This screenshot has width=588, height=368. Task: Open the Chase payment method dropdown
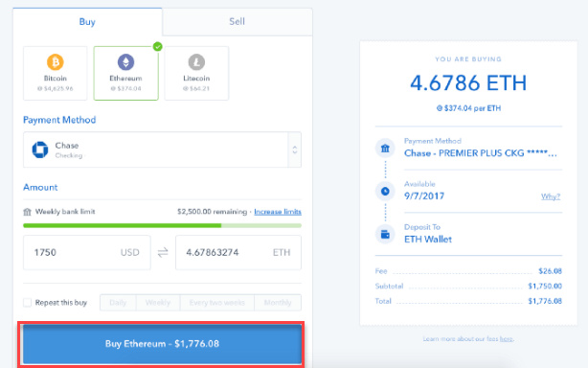point(162,149)
